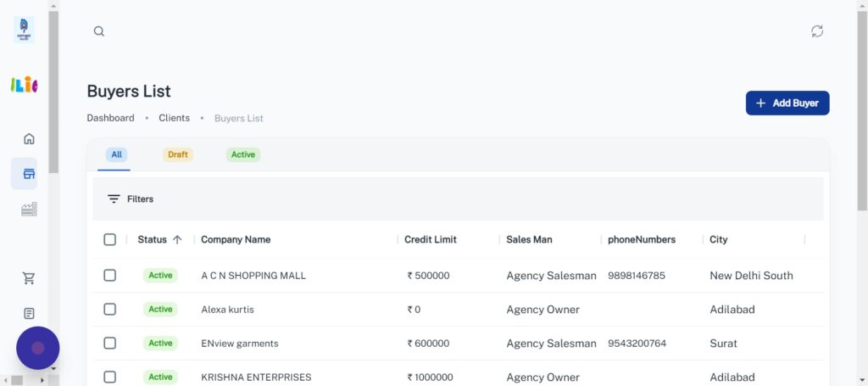Screen dimensions: 868x386
Task: Select the Alexa kurtis row checkbox
Action: tap(109, 309)
